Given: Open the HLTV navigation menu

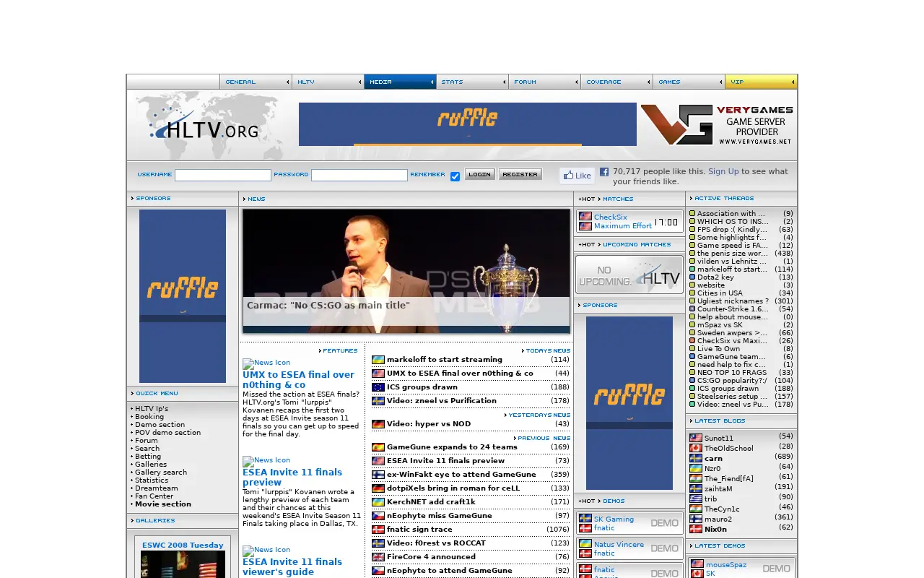Looking at the screenshot, I should click(328, 82).
